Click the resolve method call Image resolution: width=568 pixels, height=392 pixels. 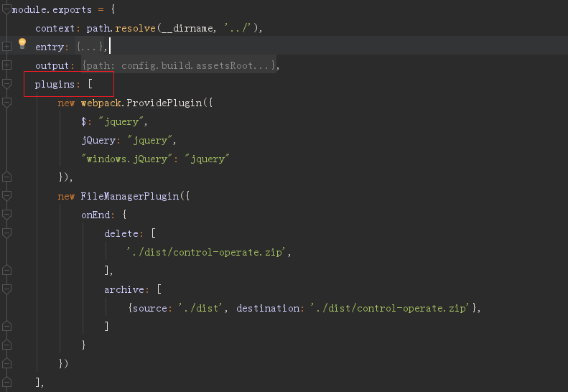pos(135,28)
